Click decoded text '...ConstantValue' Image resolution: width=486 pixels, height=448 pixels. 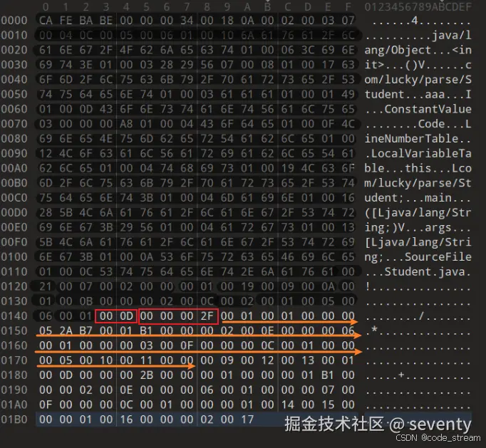pos(418,109)
